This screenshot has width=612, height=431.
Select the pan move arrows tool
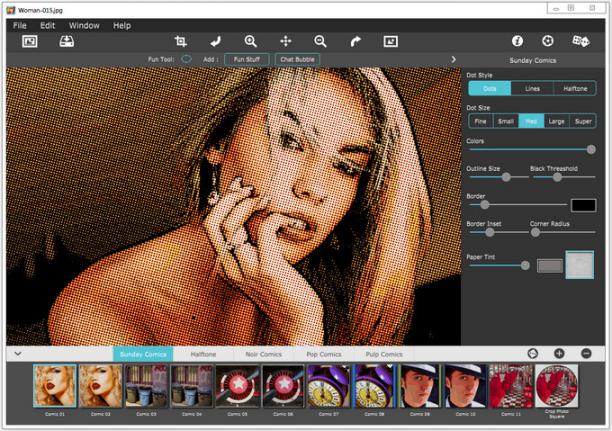286,41
